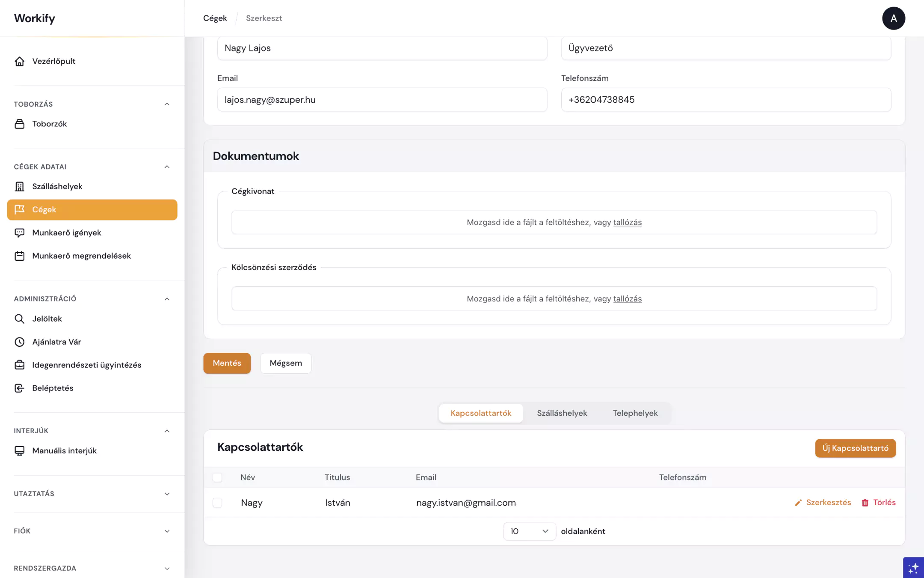Screen dimensions: 924x578
Task: Switch to the Telephelyek tab
Action: 635,413
